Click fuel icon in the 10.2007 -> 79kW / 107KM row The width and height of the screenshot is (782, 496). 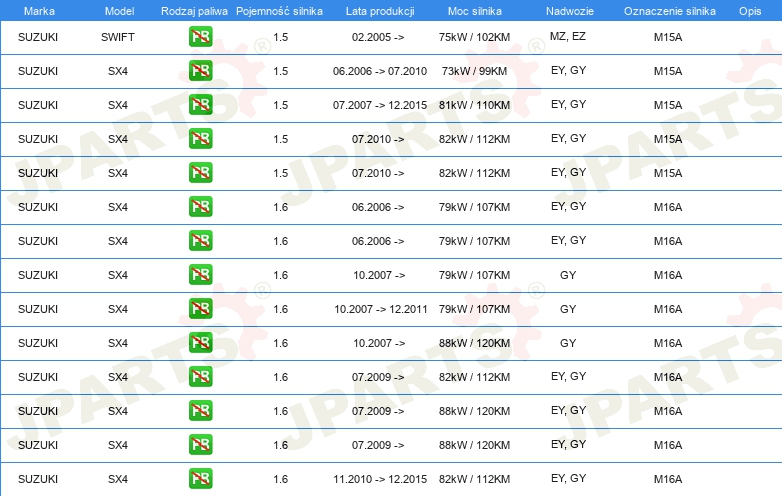pyautogui.click(x=200, y=274)
